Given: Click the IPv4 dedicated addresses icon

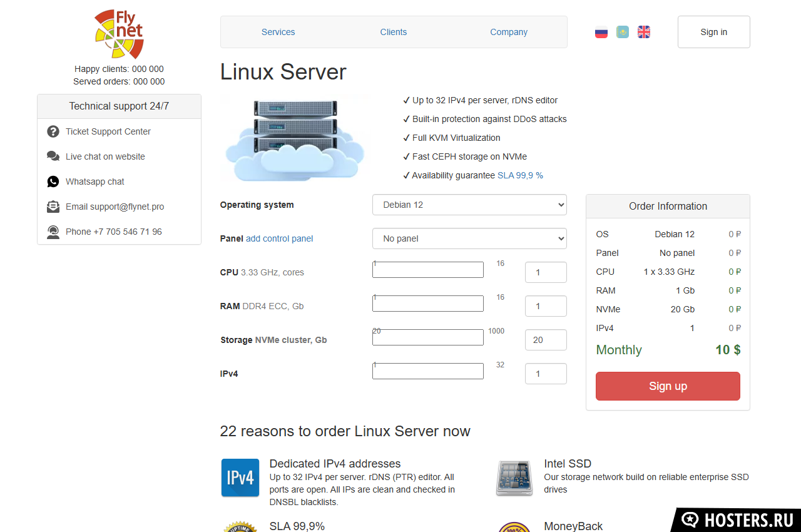Looking at the screenshot, I should click(x=240, y=478).
